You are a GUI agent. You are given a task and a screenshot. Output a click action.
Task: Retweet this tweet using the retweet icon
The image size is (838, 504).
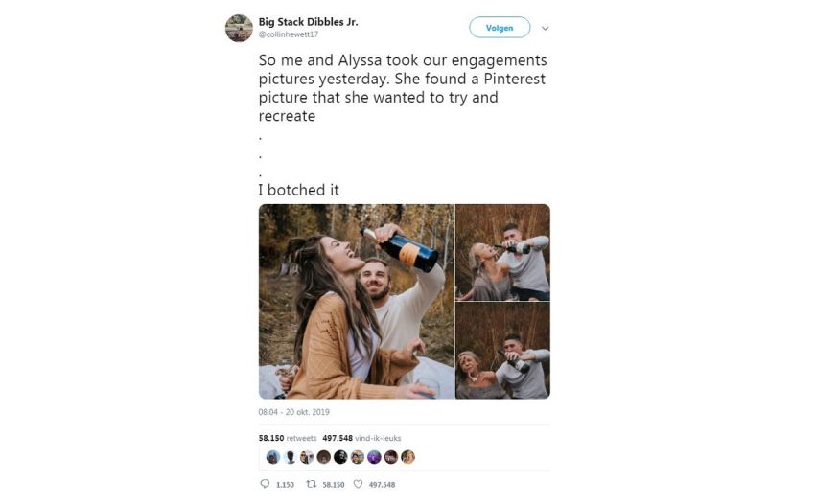click(x=311, y=484)
